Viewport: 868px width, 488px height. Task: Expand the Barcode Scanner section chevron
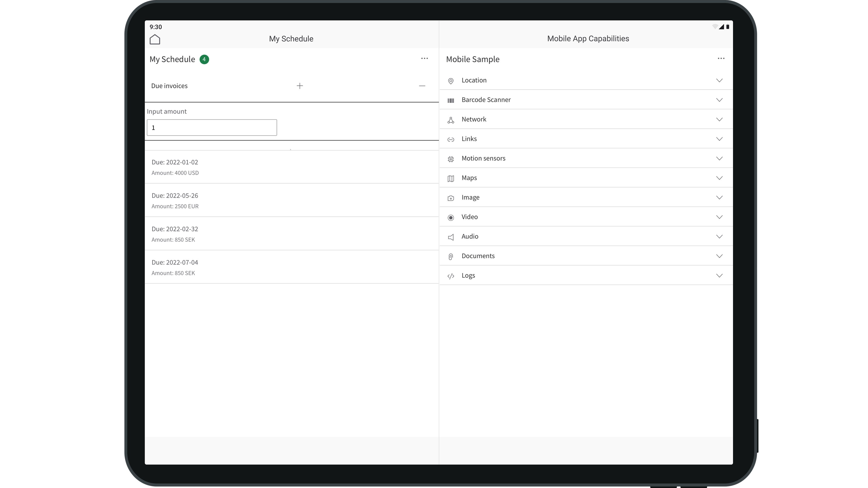pyautogui.click(x=719, y=100)
